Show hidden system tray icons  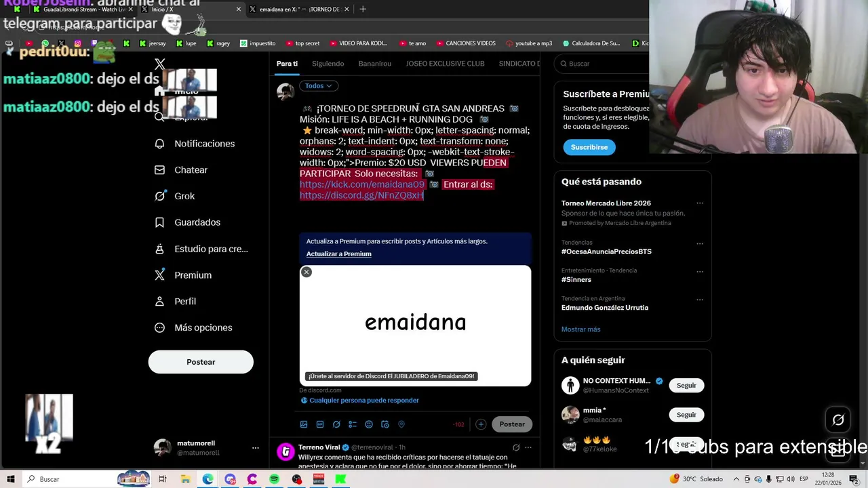(737, 479)
